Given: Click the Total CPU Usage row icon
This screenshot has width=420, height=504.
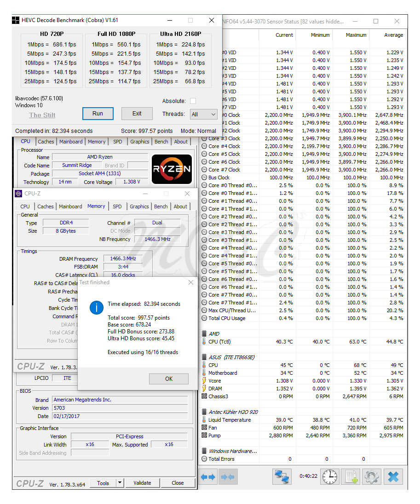Looking at the screenshot, I should tap(204, 318).
